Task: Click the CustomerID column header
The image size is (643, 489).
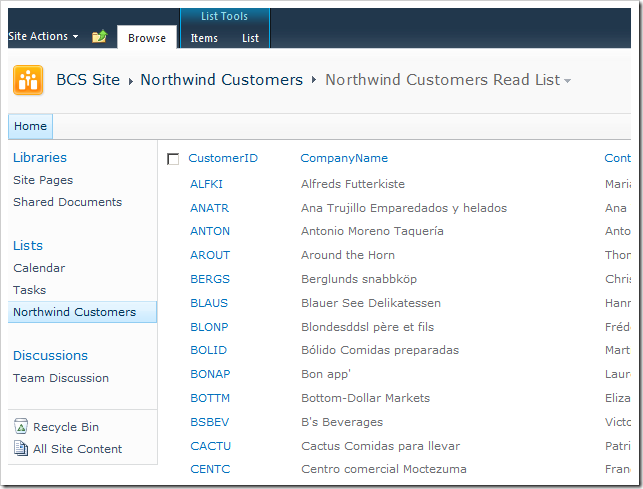Action: 223,158
